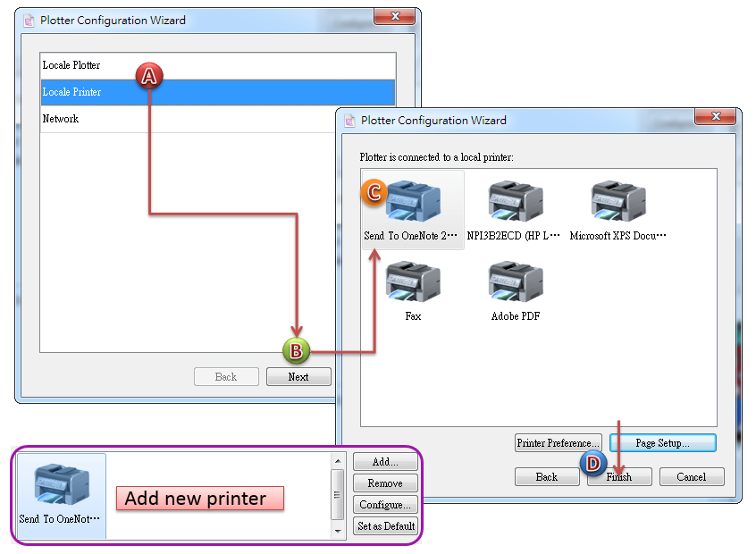This screenshot has width=756, height=554.
Task: Click the wizard icon in front dialog title bar
Action: 348,121
